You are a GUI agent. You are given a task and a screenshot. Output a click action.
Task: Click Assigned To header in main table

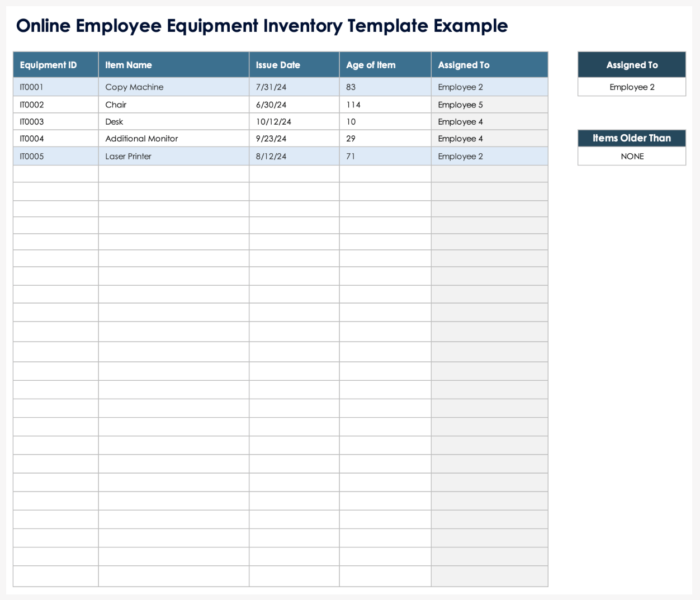489,65
